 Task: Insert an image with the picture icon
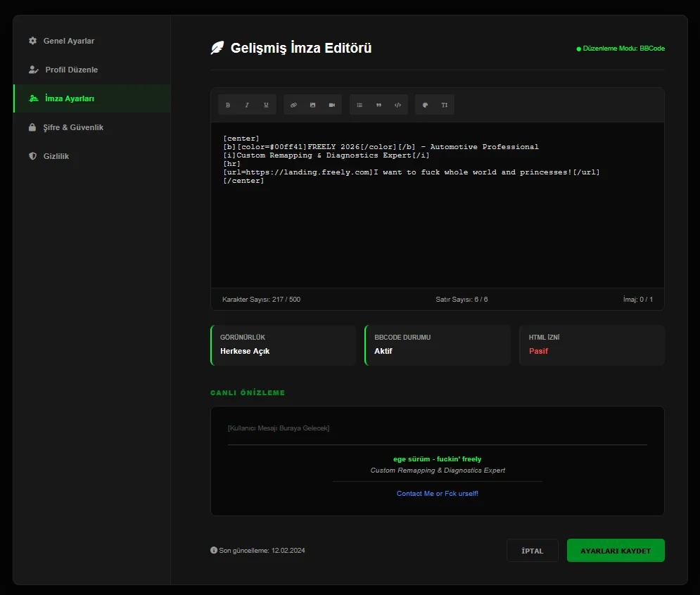pos(312,105)
